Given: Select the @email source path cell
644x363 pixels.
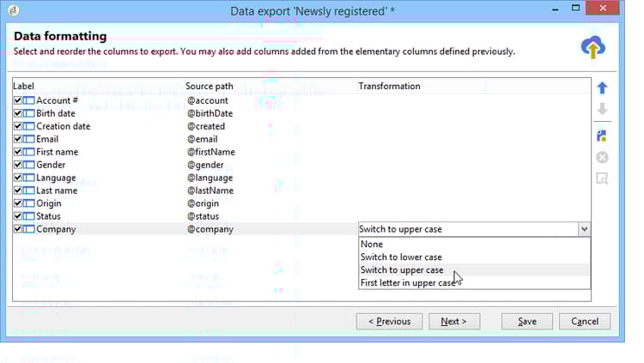Looking at the screenshot, I should click(x=202, y=139).
